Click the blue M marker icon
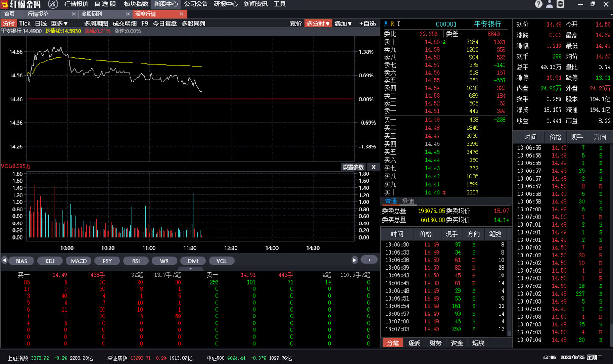The height and width of the screenshot is (364, 613). [x=386, y=24]
